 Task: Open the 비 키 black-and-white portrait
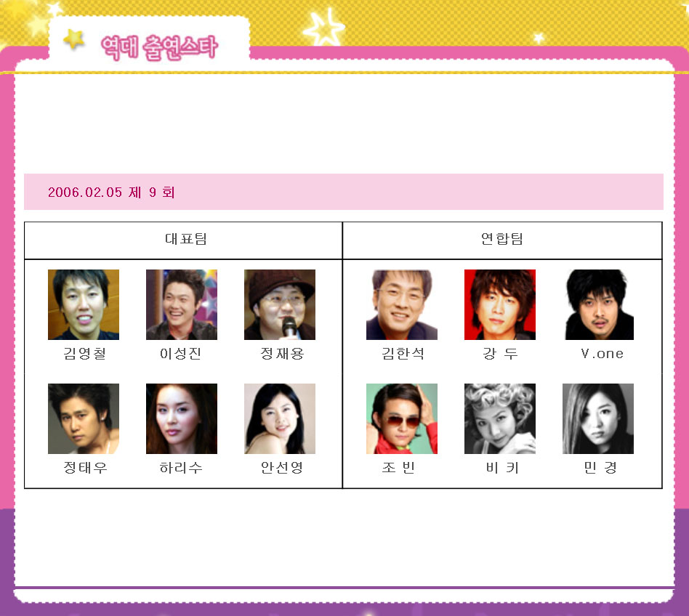coord(500,419)
